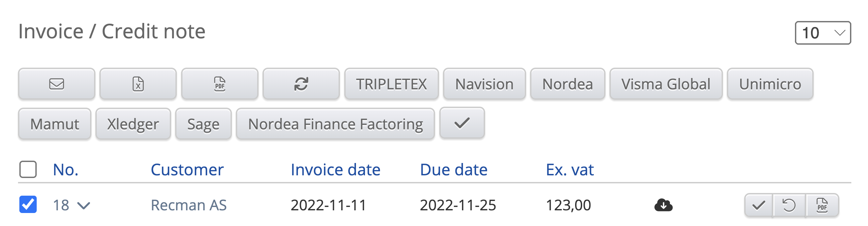
Task: Click the checkmark icon in invoice 18 row
Action: [759, 205]
